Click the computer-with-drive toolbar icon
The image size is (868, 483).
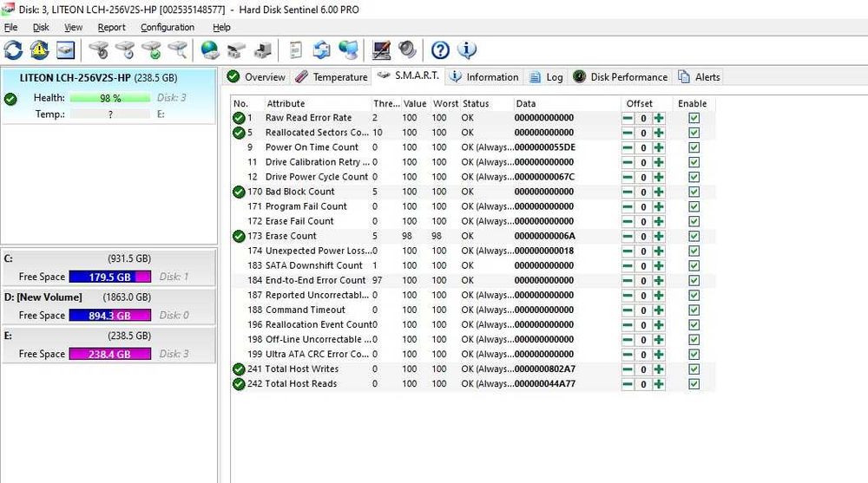pyautogui.click(x=262, y=50)
